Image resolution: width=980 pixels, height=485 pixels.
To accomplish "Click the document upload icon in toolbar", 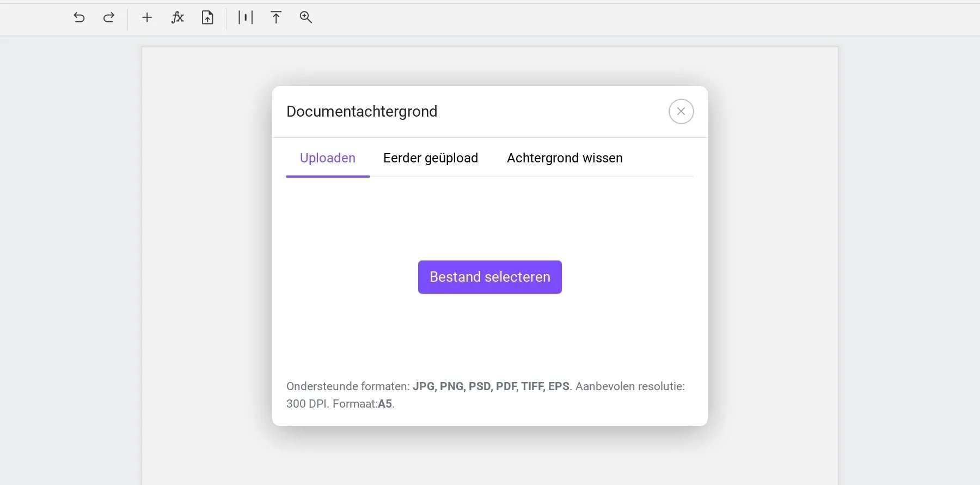I will point(207,17).
